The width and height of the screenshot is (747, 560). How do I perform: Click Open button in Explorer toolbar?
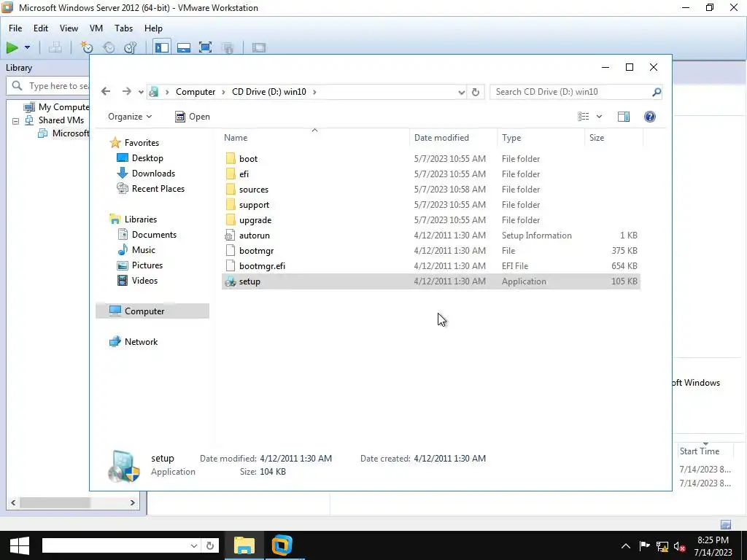click(x=193, y=117)
